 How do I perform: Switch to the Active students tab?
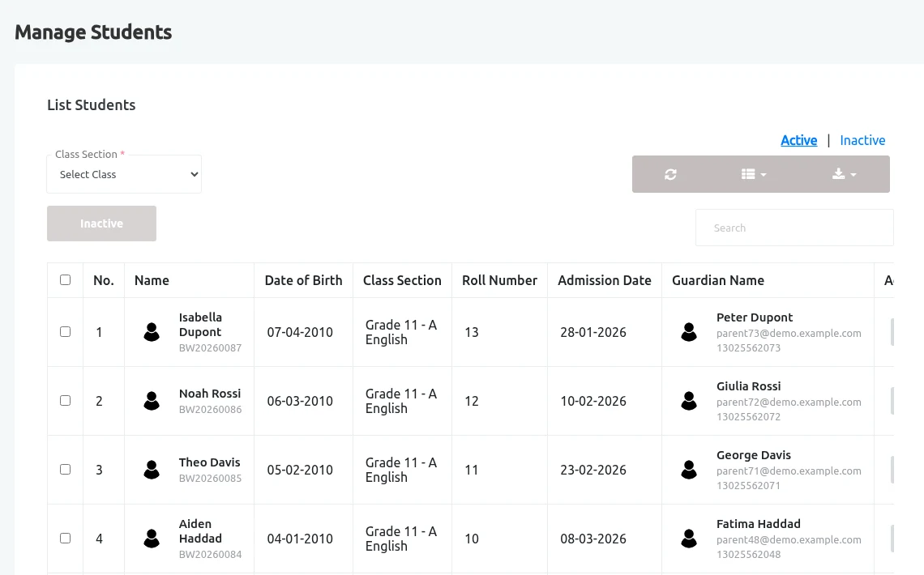point(799,140)
